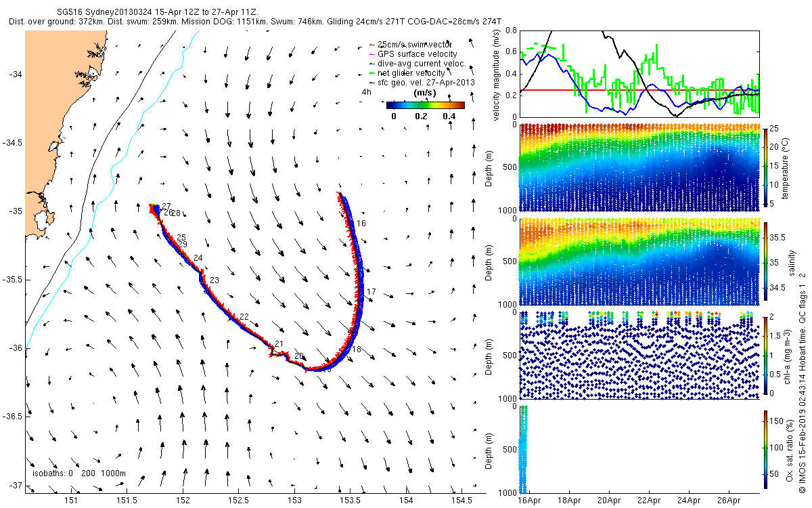This screenshot has height=508, width=812.
Task: Click day marker '22' on the glider track
Action: pyautogui.click(x=244, y=316)
